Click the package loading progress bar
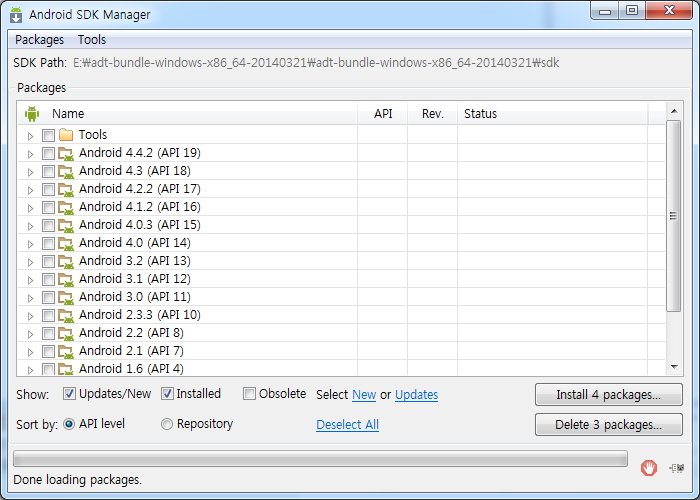This screenshot has width=700, height=500. [x=320, y=458]
